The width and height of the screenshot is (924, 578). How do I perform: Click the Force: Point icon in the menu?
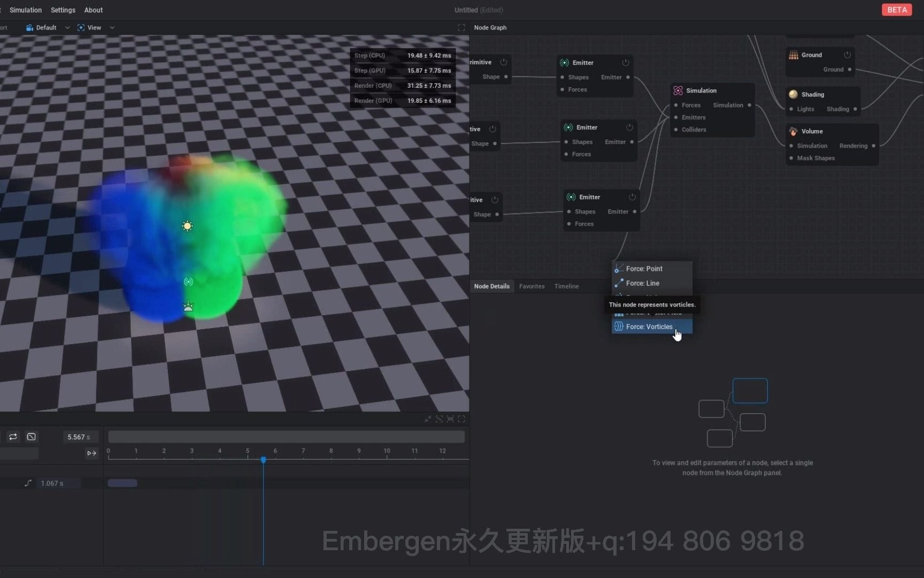pyautogui.click(x=619, y=269)
